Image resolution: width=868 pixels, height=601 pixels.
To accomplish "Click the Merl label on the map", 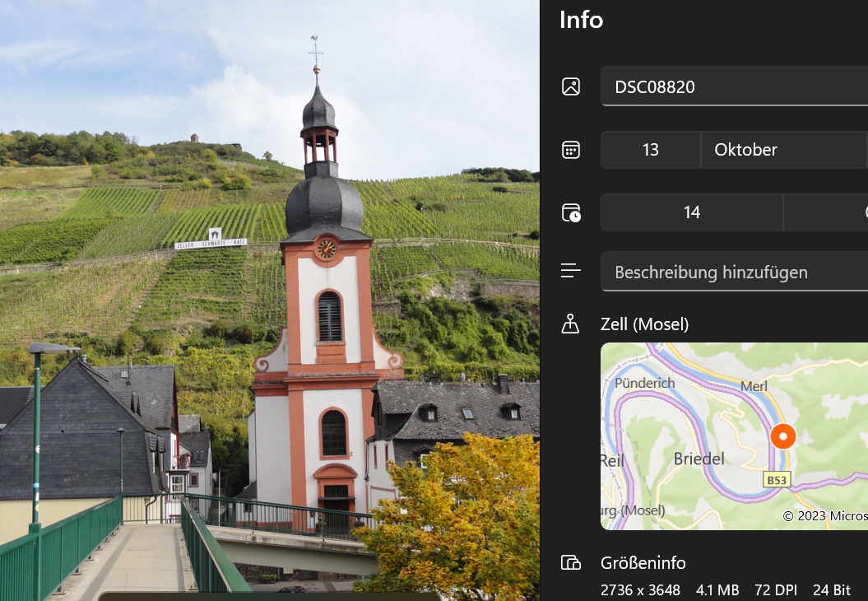I will pyautogui.click(x=754, y=386).
